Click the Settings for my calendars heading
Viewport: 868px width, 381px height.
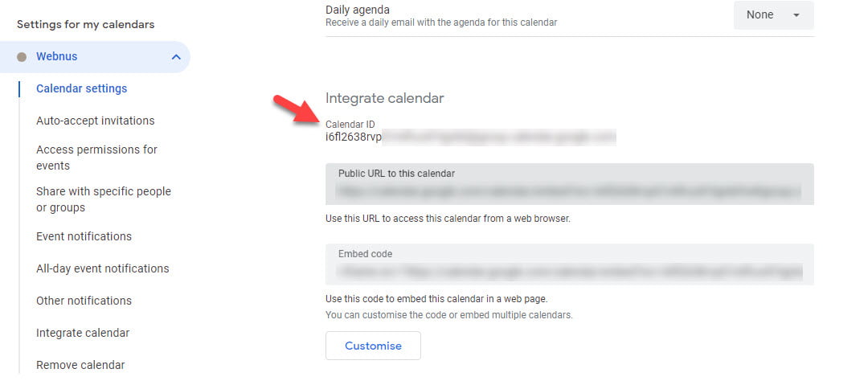[85, 24]
